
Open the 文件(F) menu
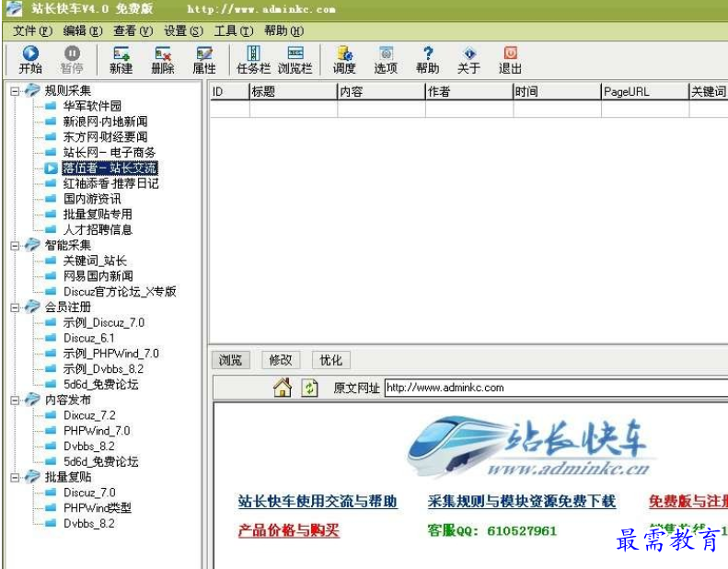tap(32, 31)
